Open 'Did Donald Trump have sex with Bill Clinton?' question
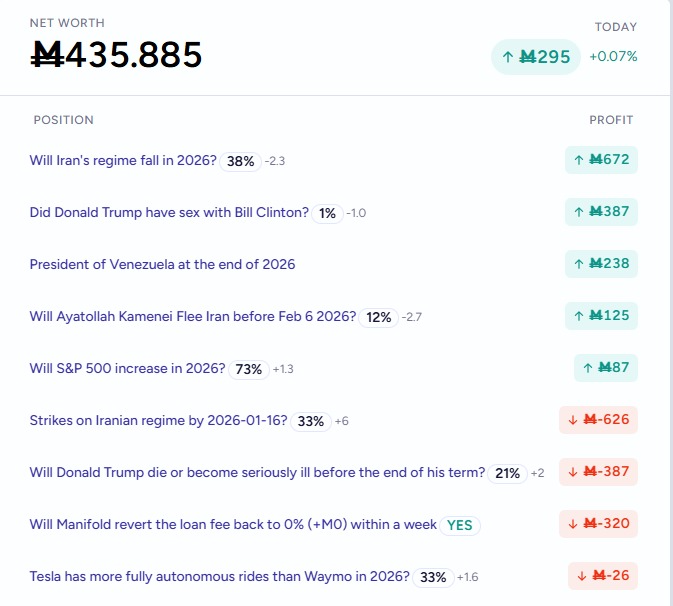 169,213
